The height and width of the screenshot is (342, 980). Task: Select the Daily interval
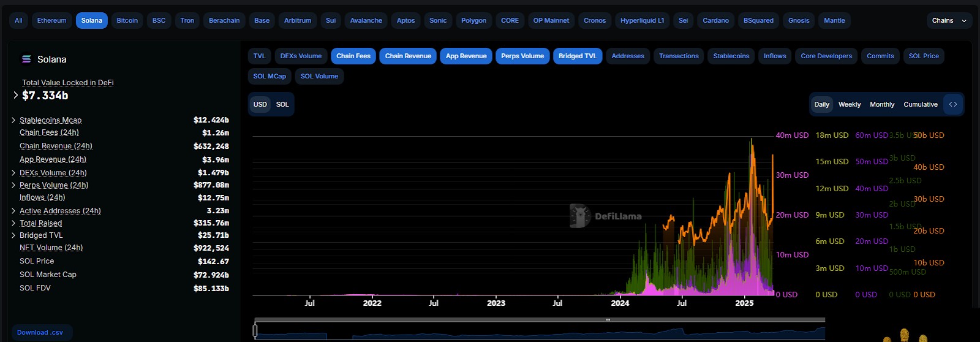[x=821, y=104]
